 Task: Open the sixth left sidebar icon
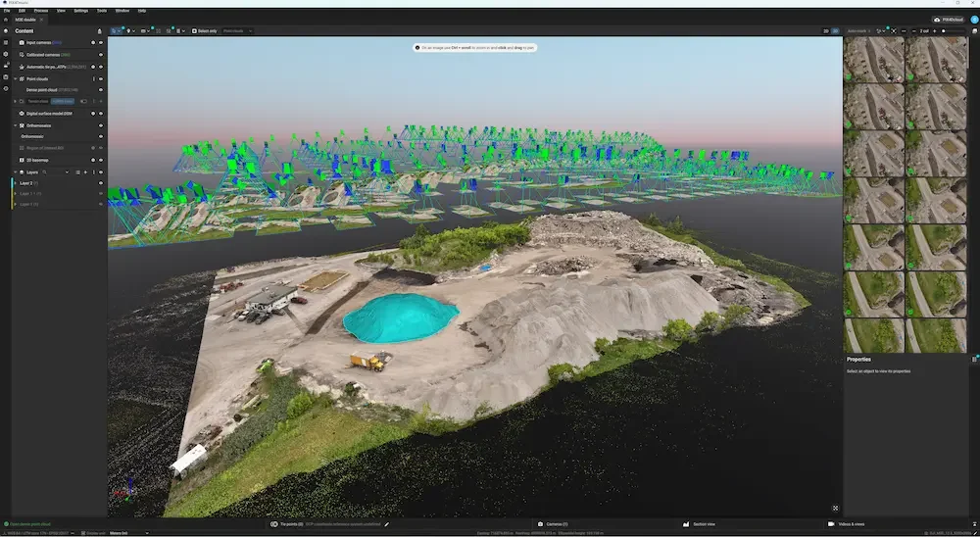pos(6,88)
